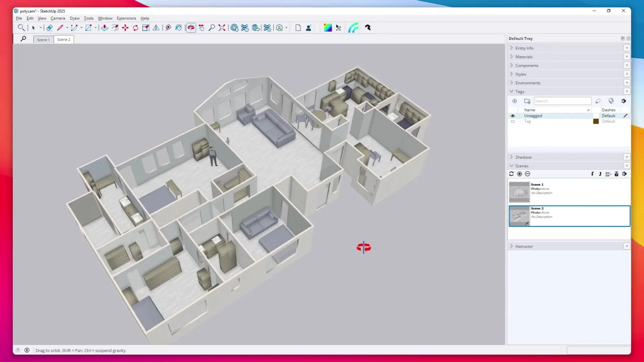The height and width of the screenshot is (362, 644).
Task: Expand the Shadows panel
Action: pos(511,157)
